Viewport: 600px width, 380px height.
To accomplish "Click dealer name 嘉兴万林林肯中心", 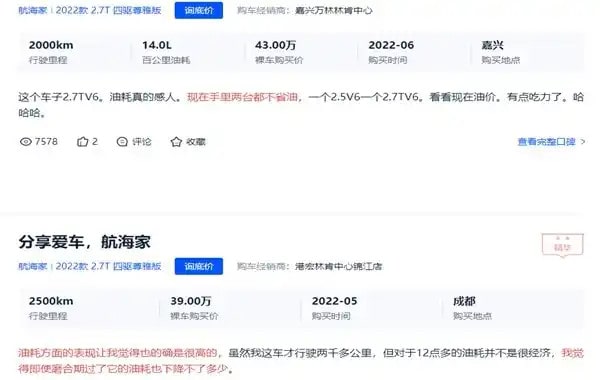I will coord(334,10).
